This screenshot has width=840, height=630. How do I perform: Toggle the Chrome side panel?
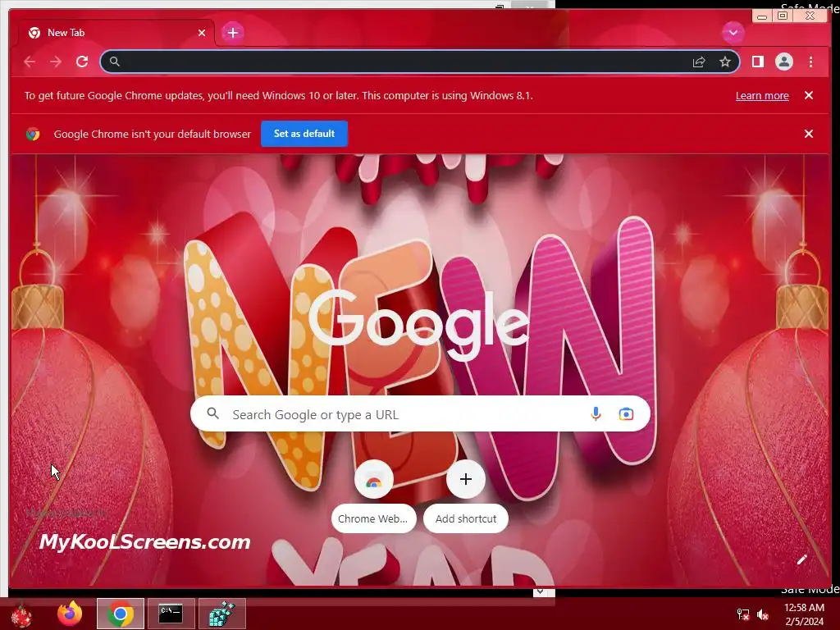(x=757, y=62)
